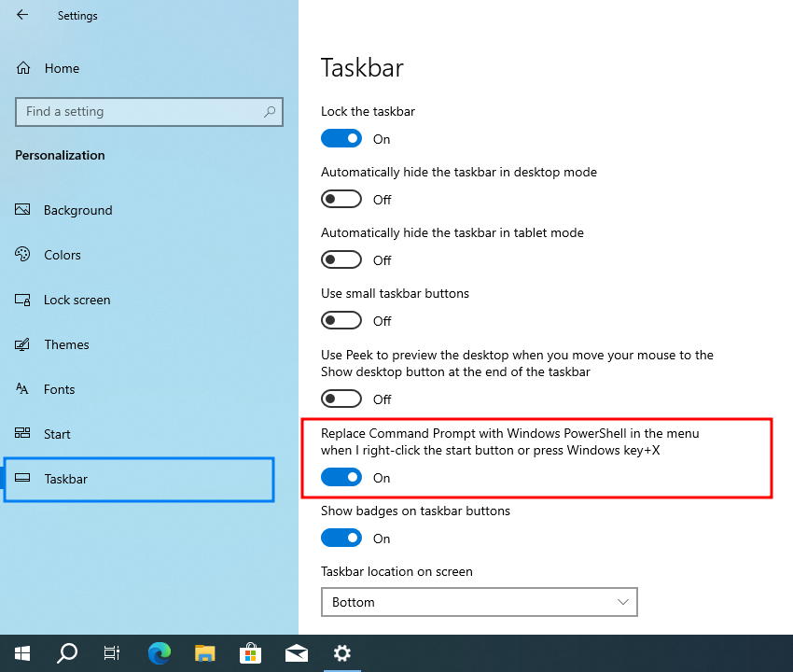
Task: Click the Settings gear on taskbar
Action: pyautogui.click(x=342, y=653)
